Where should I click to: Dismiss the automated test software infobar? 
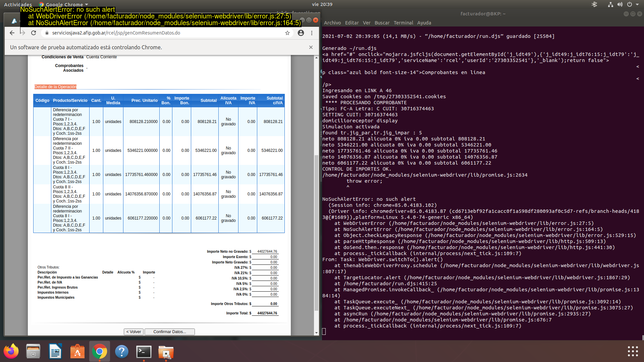[x=311, y=47]
